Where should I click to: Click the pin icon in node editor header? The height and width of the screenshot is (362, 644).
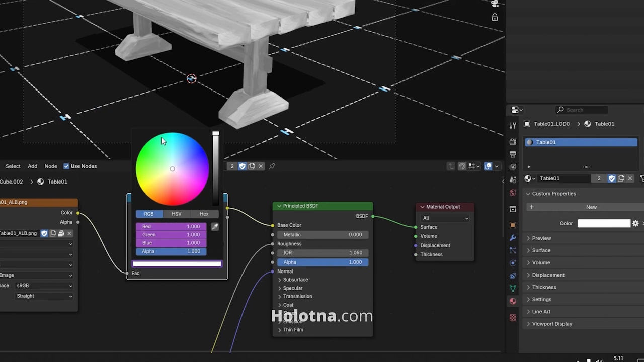coord(272,166)
